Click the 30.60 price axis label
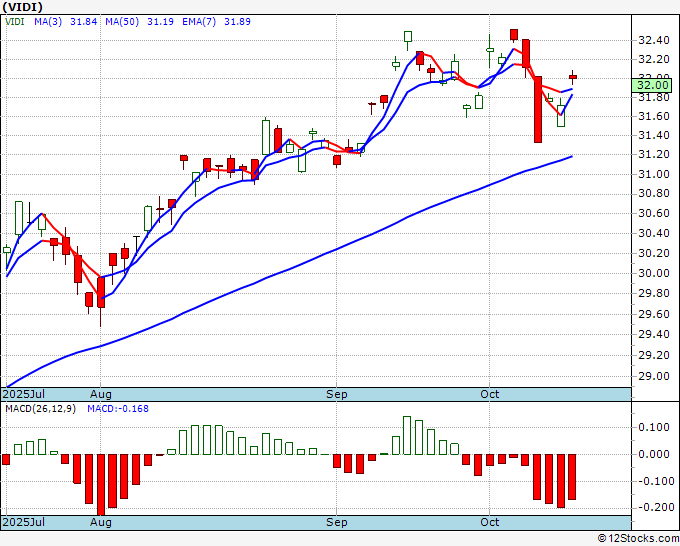 coord(654,213)
